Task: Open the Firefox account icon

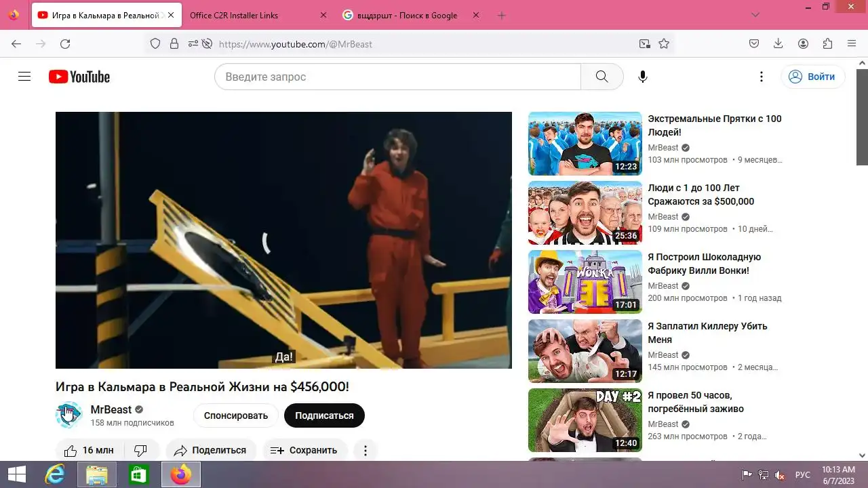Action: click(803, 43)
